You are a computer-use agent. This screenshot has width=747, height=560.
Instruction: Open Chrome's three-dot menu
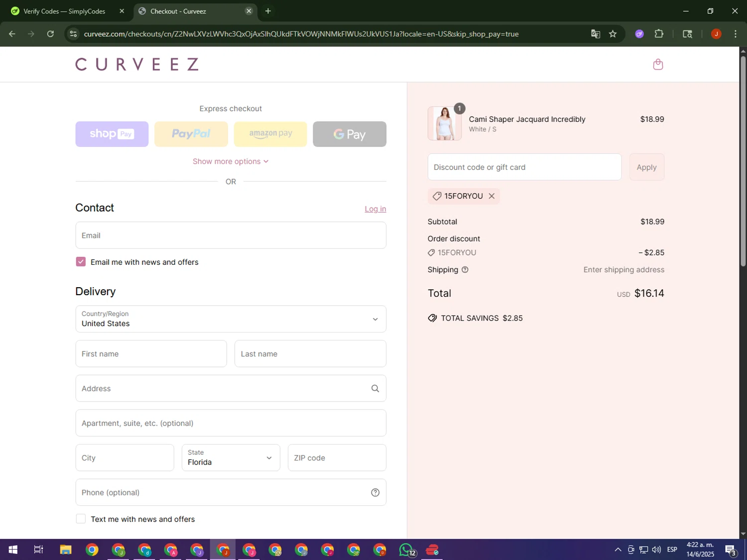735,34
